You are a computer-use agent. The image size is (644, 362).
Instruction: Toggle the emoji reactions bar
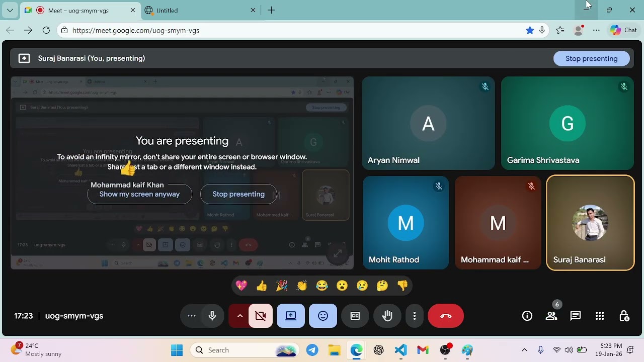[323, 316]
